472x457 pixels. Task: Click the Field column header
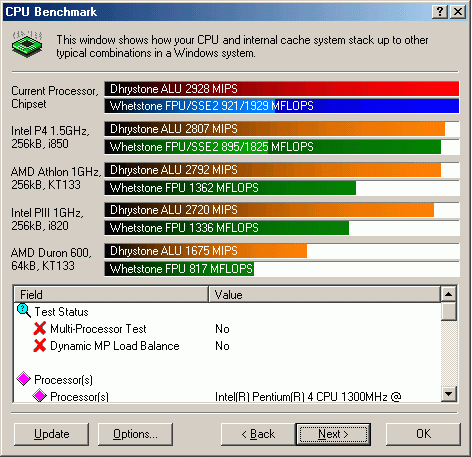click(x=111, y=294)
